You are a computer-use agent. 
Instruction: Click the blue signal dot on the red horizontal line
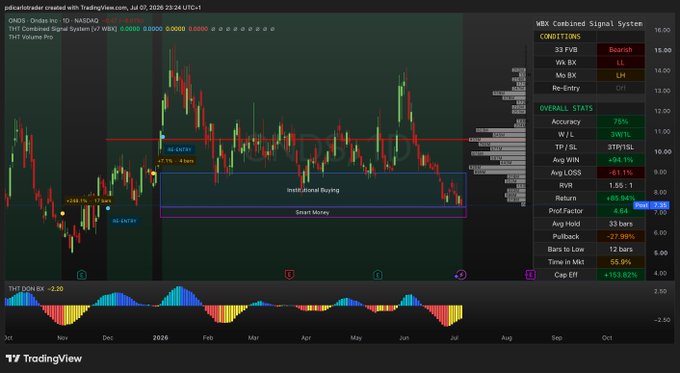pyautogui.click(x=163, y=137)
